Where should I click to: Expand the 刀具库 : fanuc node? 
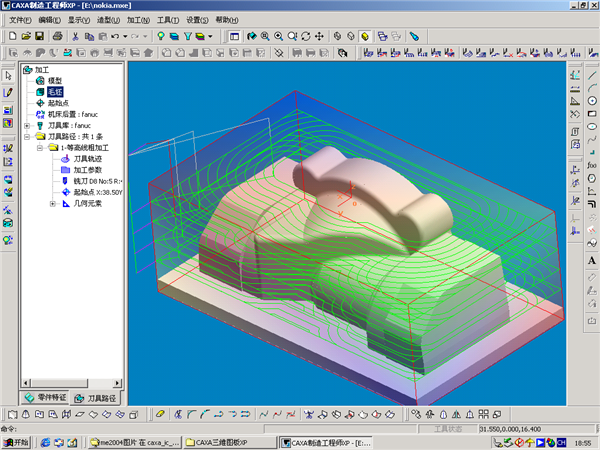[27, 125]
